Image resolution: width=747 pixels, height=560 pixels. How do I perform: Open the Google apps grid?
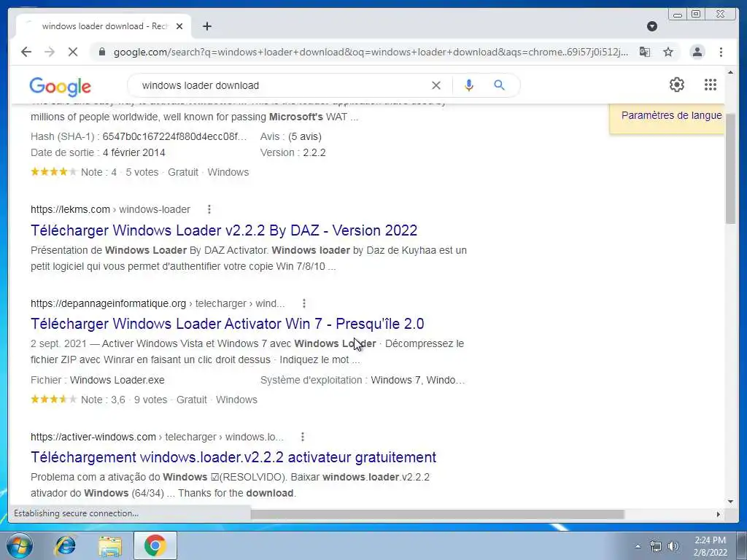point(711,85)
